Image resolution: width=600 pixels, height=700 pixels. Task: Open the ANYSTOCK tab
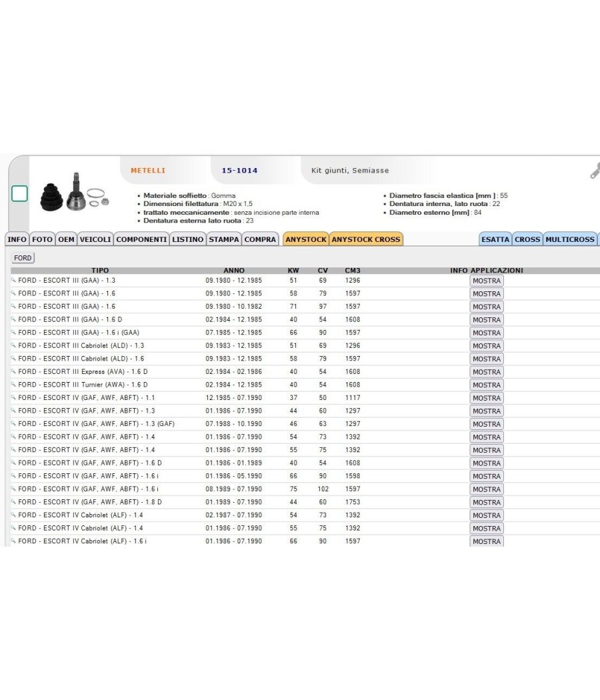[306, 239]
